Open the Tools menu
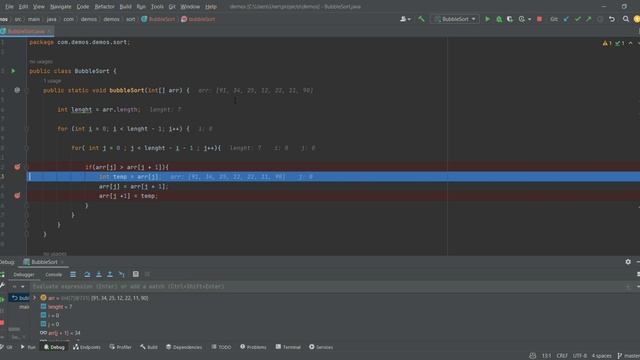 point(157,7)
